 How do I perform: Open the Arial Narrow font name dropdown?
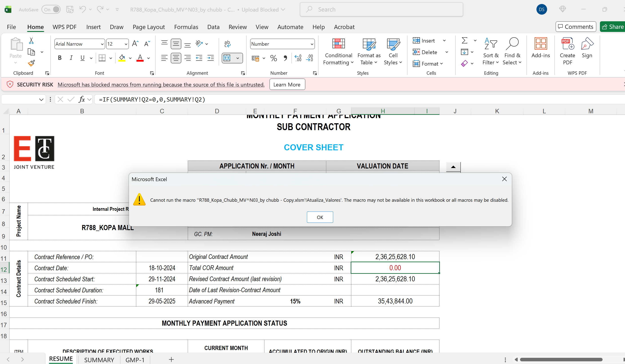102,44
